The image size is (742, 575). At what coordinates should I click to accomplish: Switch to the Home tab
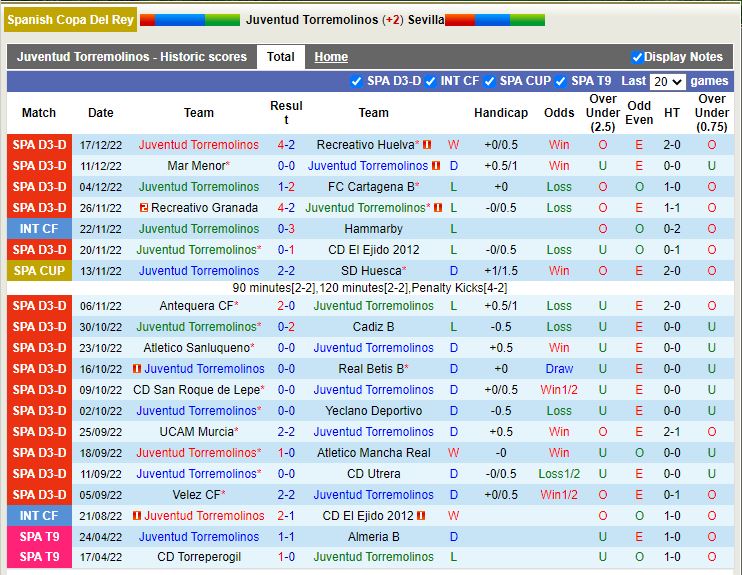pos(331,57)
